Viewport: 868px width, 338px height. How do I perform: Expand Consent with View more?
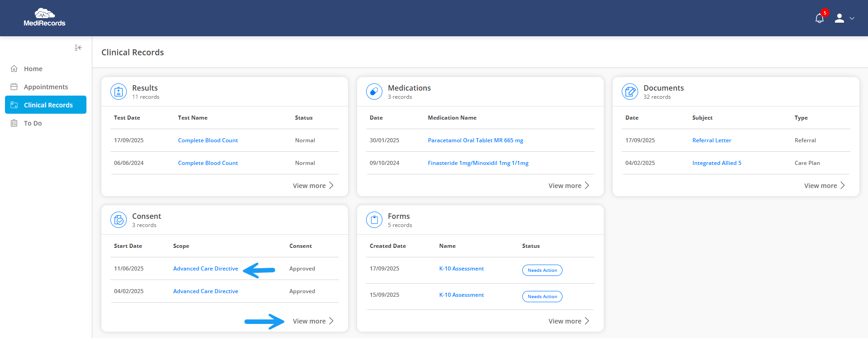coord(313,321)
